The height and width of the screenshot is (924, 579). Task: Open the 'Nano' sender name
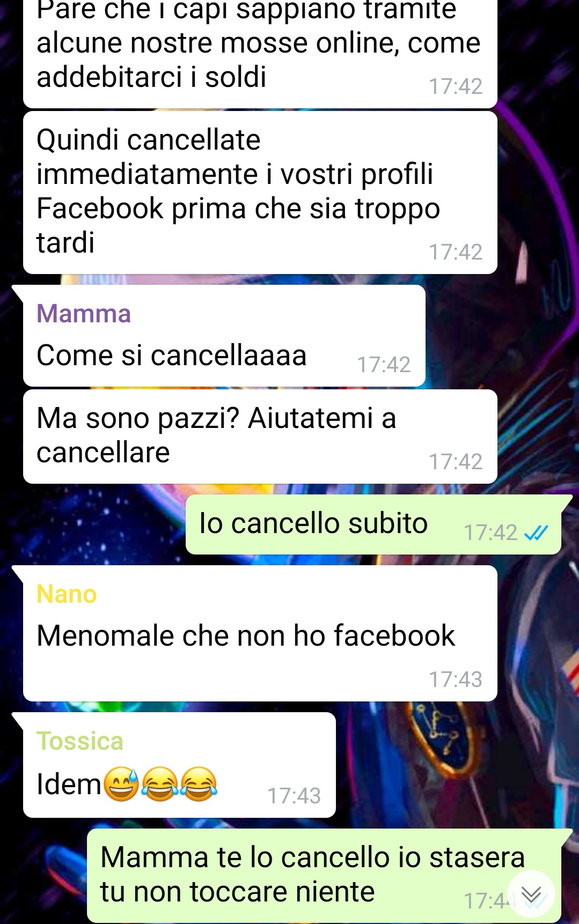(x=67, y=594)
